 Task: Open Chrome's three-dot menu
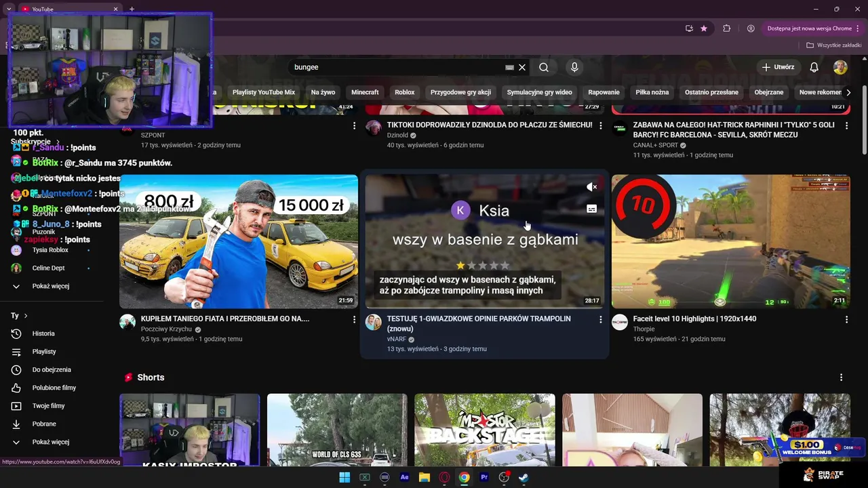[x=859, y=28]
